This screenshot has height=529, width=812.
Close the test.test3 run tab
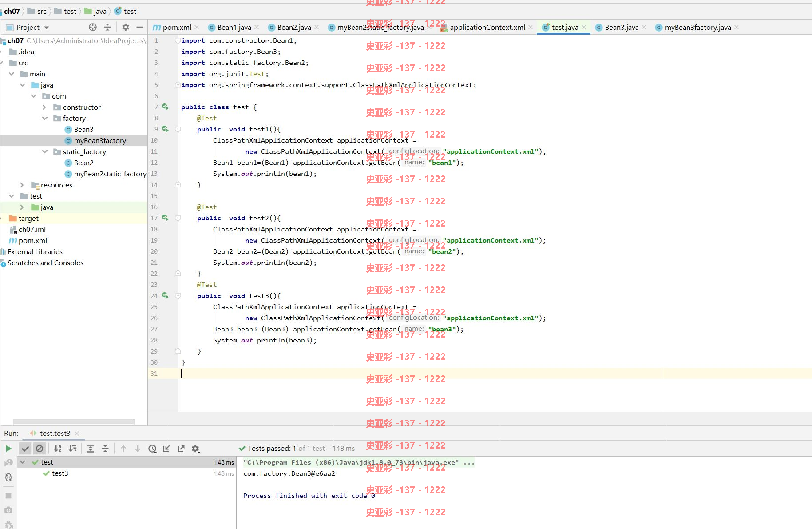pyautogui.click(x=77, y=433)
